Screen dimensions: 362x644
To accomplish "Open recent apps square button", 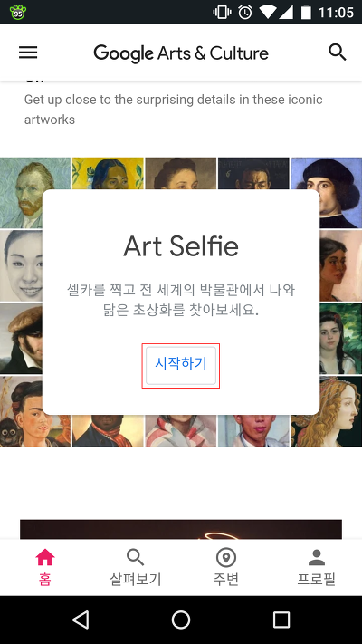I will 281,620.
